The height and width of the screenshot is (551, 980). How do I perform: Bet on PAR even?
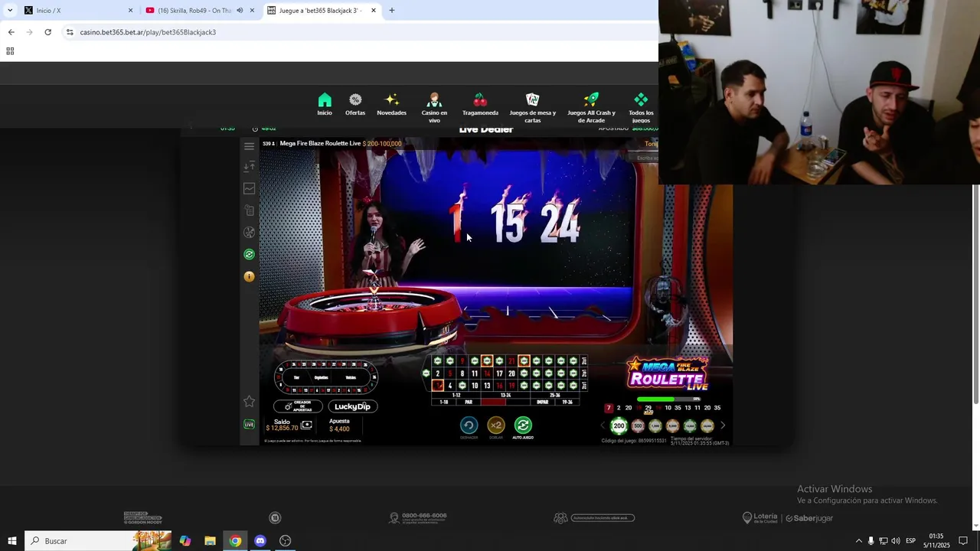469,402
